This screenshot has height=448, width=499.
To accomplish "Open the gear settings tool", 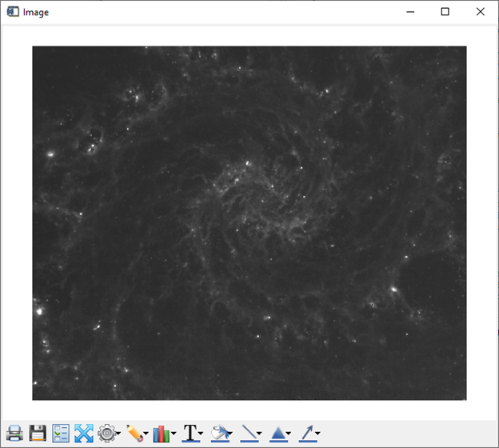I will 106,434.
